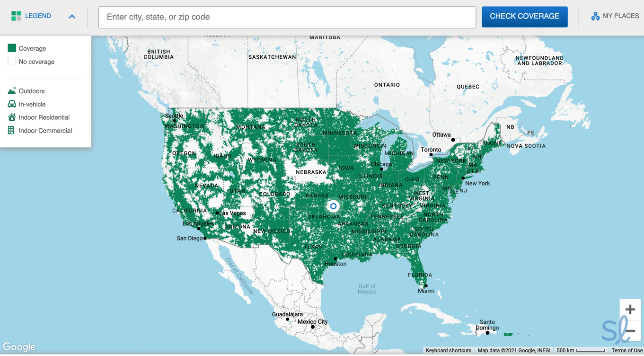This screenshot has height=356, width=644.
Task: Click the My Places pins icon
Action: click(595, 17)
